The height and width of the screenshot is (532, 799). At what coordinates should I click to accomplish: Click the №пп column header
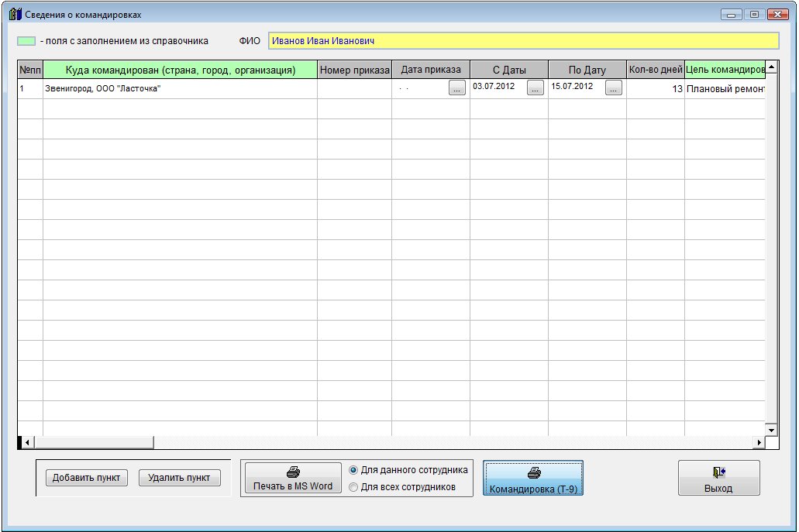pyautogui.click(x=30, y=70)
